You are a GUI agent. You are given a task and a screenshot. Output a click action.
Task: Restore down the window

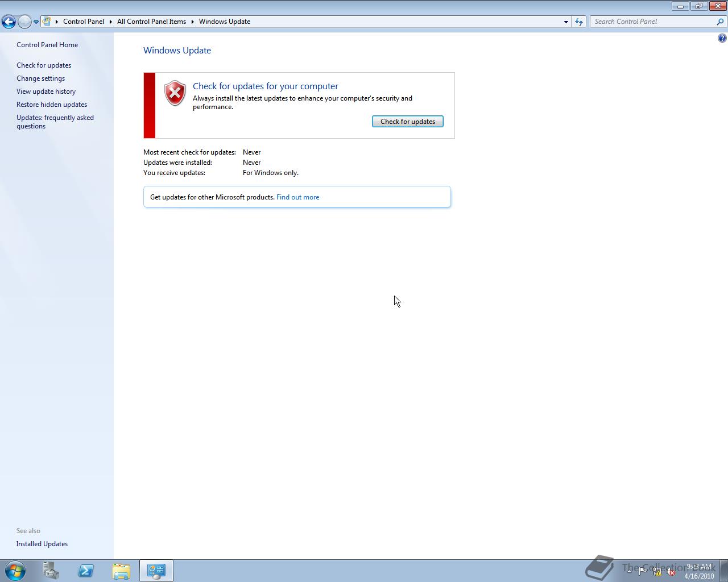(x=699, y=6)
